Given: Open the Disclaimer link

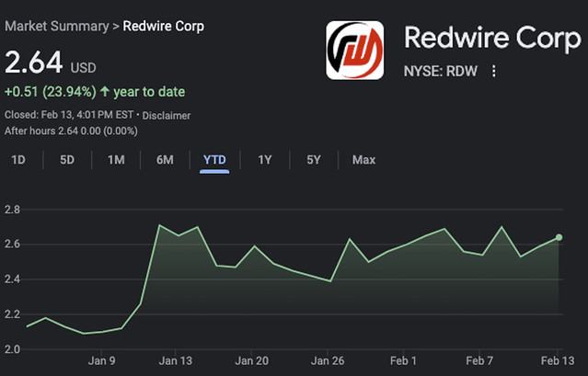Looking at the screenshot, I should (167, 115).
